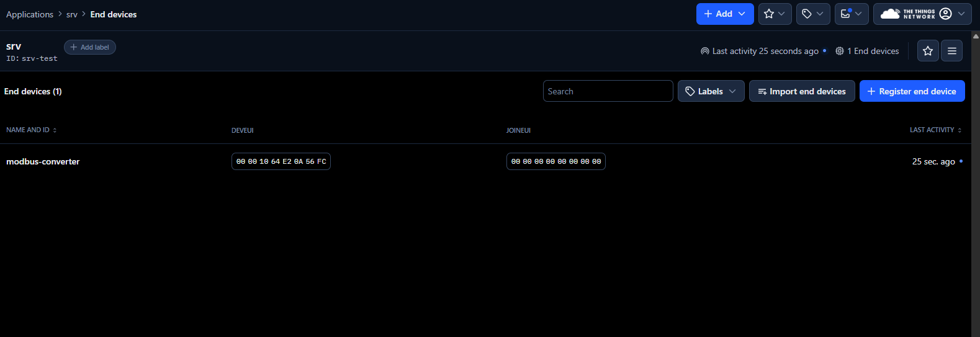The image size is (980, 337).
Task: Open the Add dropdown button
Action: point(725,14)
